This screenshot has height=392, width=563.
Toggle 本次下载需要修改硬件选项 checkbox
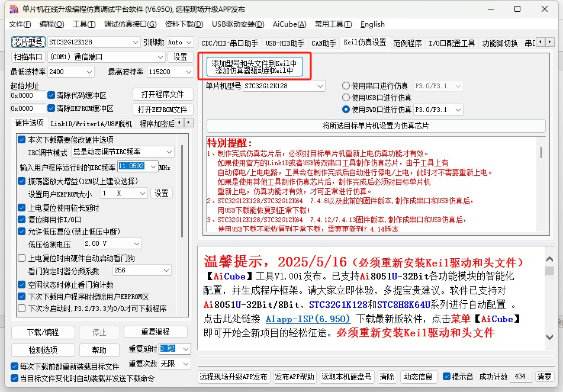[21, 140]
